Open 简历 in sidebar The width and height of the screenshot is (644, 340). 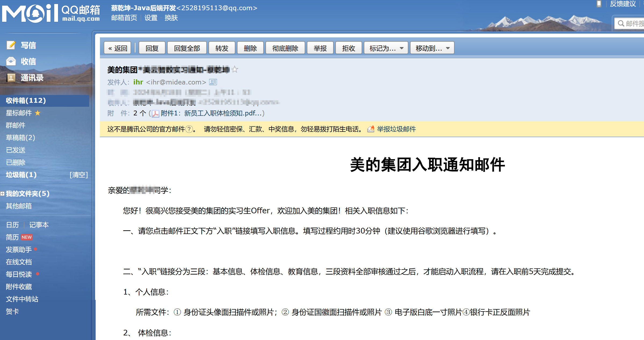12,237
